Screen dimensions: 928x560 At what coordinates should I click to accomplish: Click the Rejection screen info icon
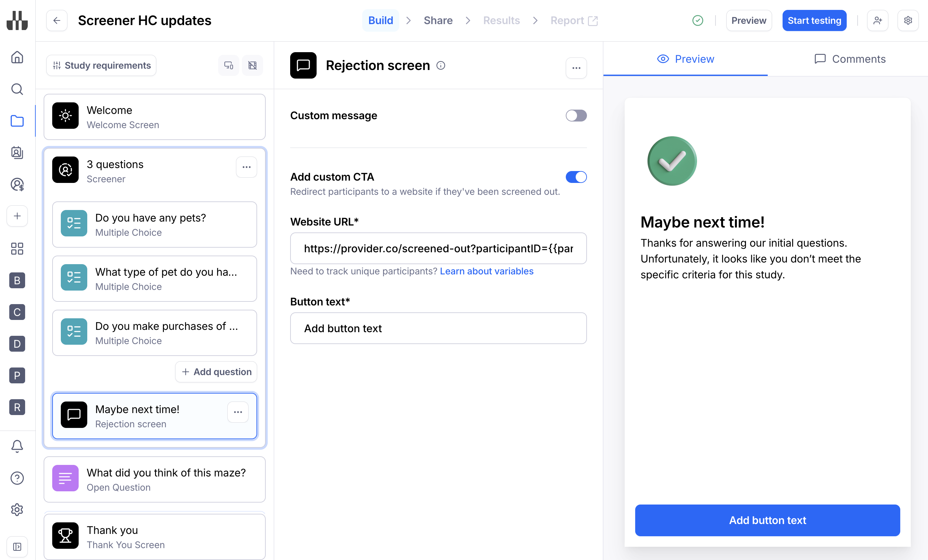tap(441, 65)
